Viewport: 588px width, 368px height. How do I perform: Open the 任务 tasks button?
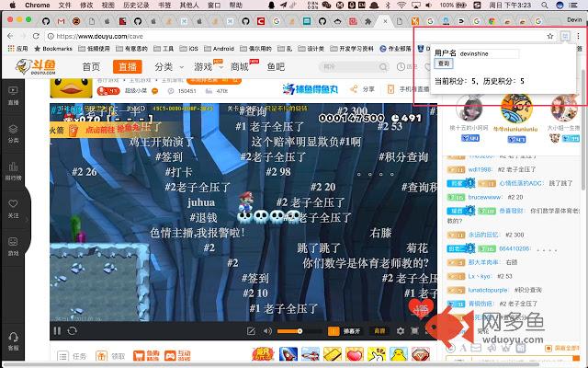pyautogui.click(x=73, y=355)
